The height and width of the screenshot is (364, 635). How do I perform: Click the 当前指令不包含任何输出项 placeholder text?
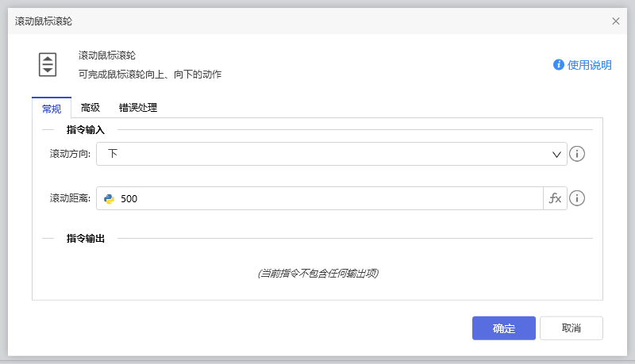coord(317,274)
